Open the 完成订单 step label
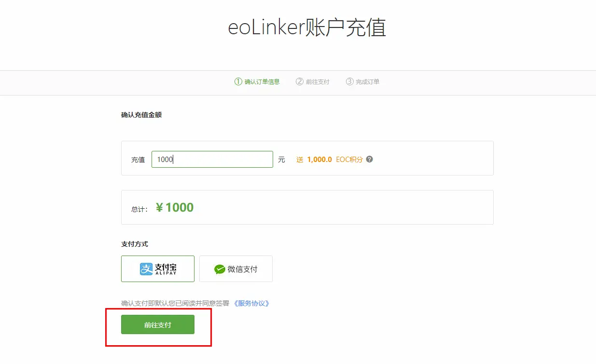596x364 pixels. [x=368, y=82]
